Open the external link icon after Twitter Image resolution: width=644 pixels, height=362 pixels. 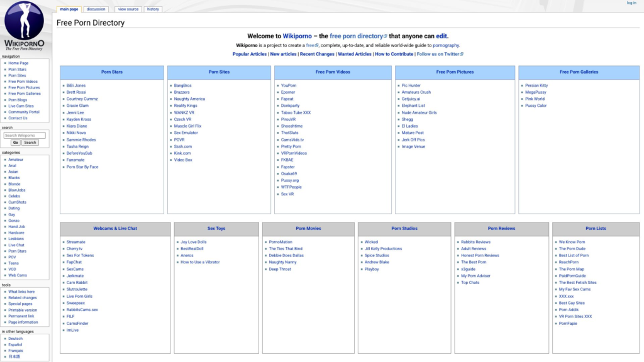click(462, 54)
